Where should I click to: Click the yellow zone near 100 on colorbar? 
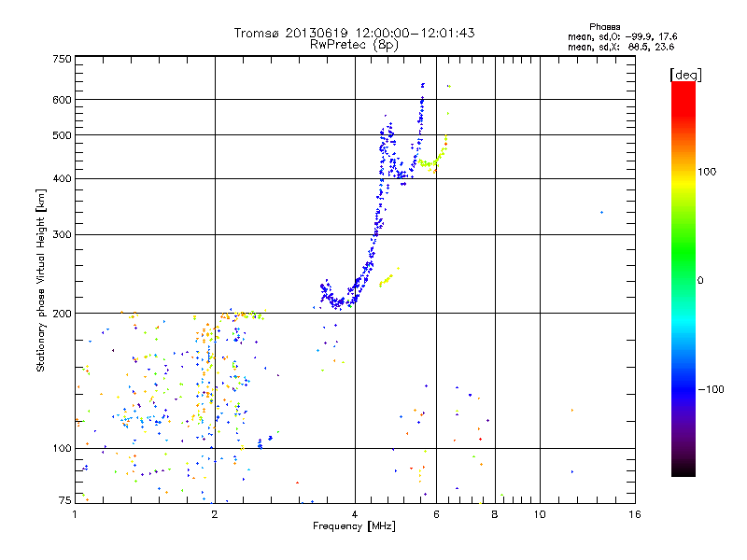click(x=683, y=172)
